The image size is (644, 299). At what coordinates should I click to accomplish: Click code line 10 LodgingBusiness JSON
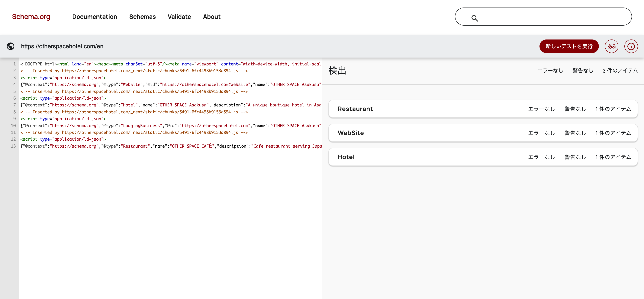point(170,126)
